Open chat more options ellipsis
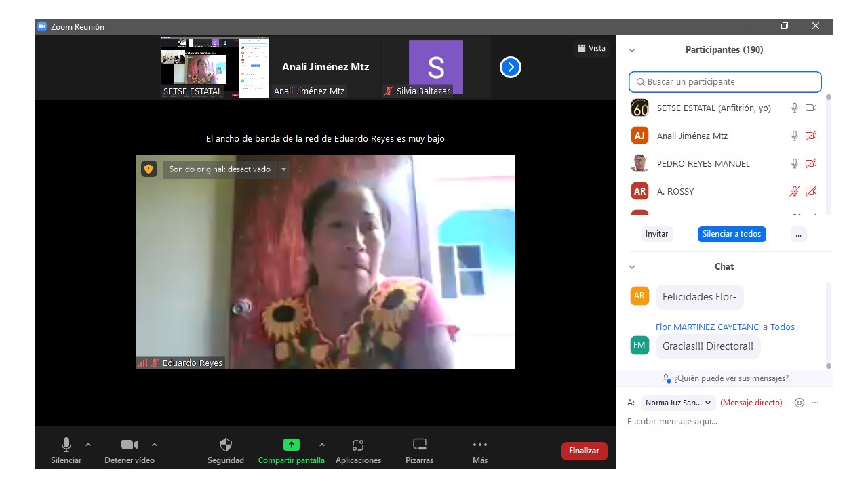This screenshot has height=488, width=868. pos(815,403)
